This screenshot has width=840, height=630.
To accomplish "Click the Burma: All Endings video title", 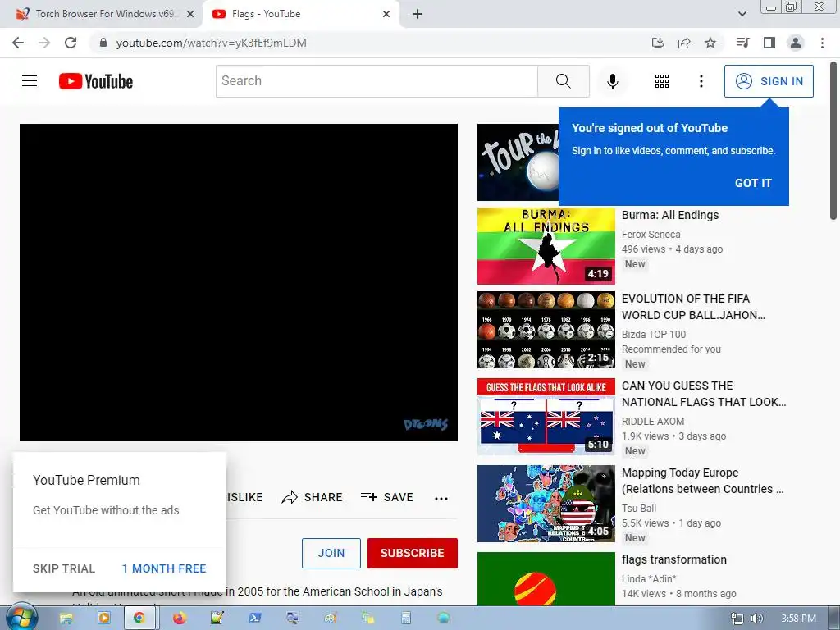I will coord(669,215).
